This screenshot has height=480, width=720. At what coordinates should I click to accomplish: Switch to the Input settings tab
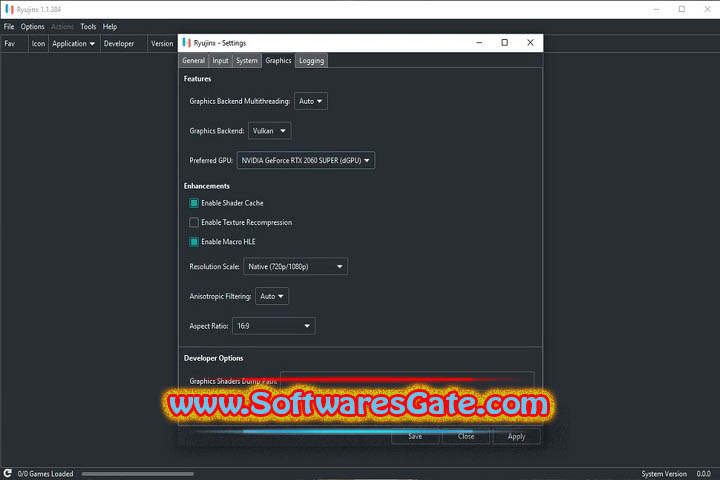coord(220,61)
